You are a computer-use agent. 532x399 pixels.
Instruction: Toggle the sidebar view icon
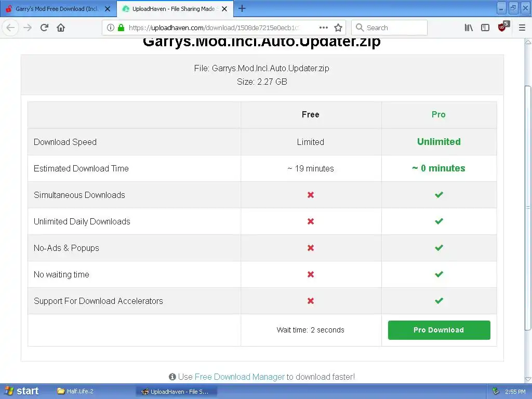pos(485,28)
